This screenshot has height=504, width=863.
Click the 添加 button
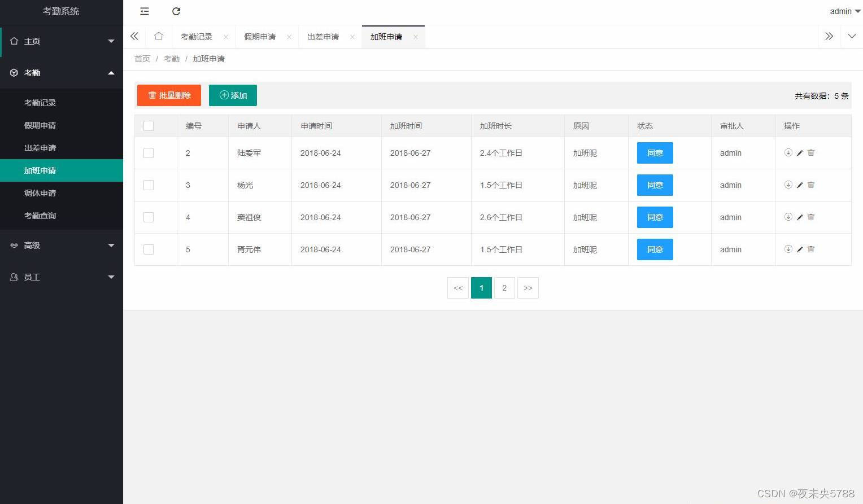tap(233, 95)
